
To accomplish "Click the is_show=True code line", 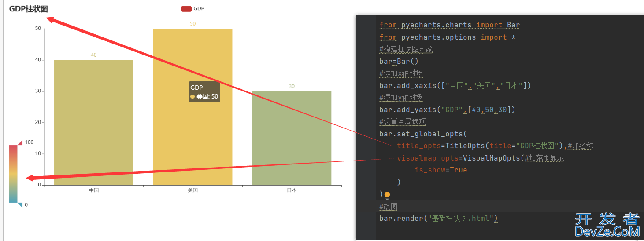I will point(440,170).
